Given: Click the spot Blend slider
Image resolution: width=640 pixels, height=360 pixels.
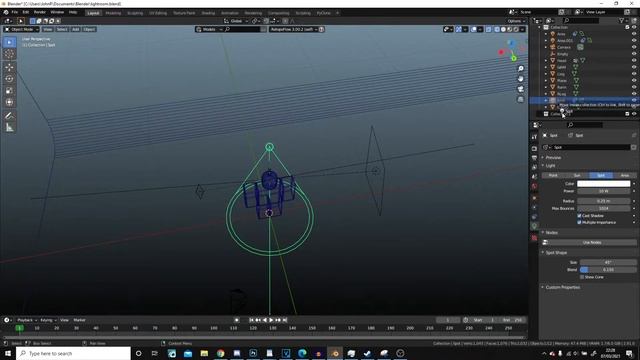Looking at the screenshot, I should pyautogui.click(x=607, y=270).
